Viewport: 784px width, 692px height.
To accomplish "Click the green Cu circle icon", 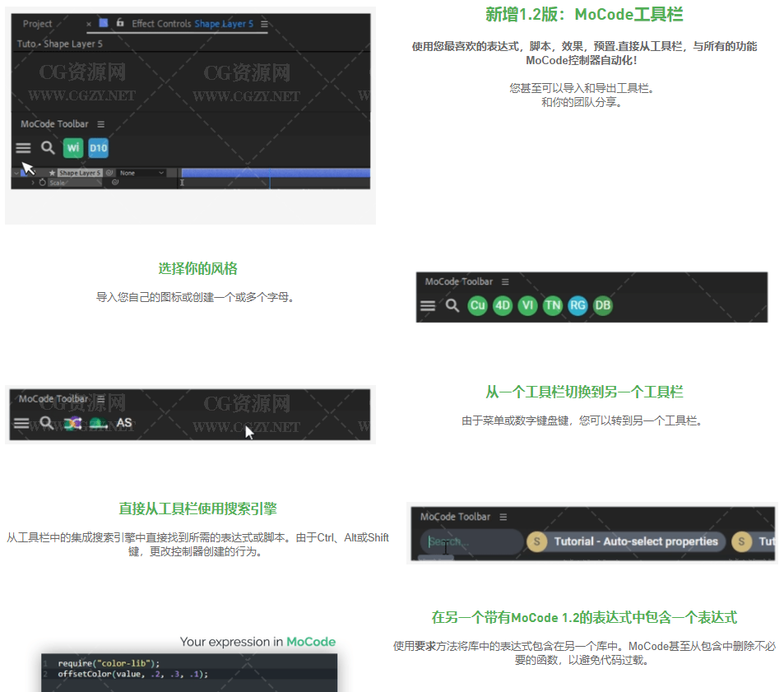I will 478,305.
